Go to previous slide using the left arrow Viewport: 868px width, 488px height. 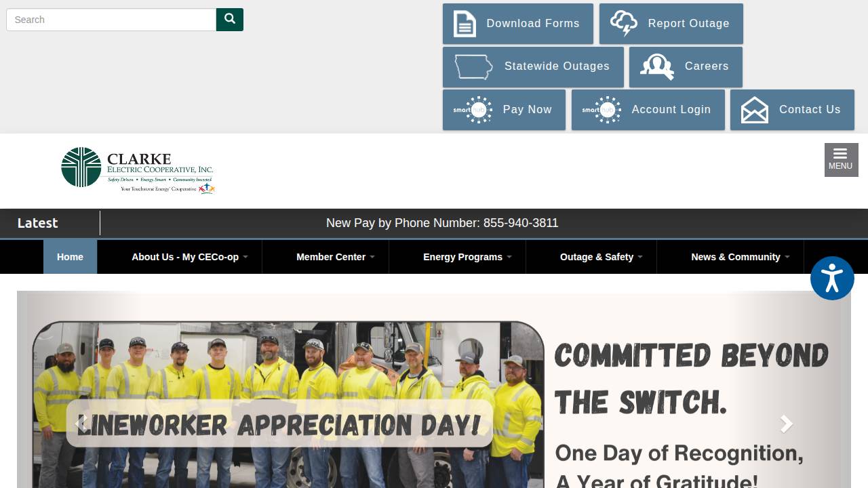click(x=82, y=423)
